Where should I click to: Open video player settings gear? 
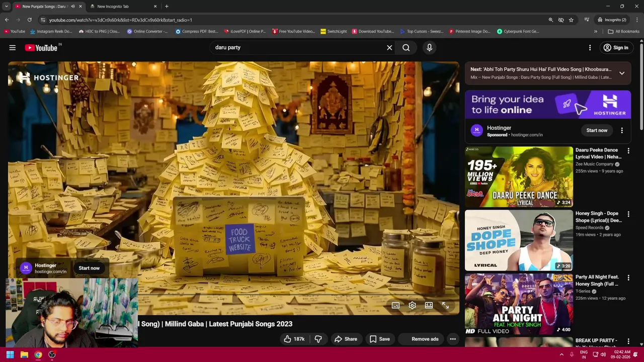pyautogui.click(x=412, y=305)
